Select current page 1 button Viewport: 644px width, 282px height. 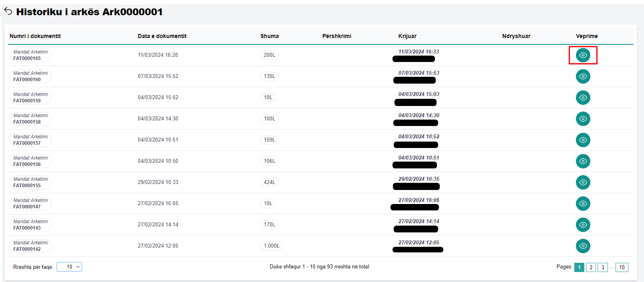click(579, 267)
